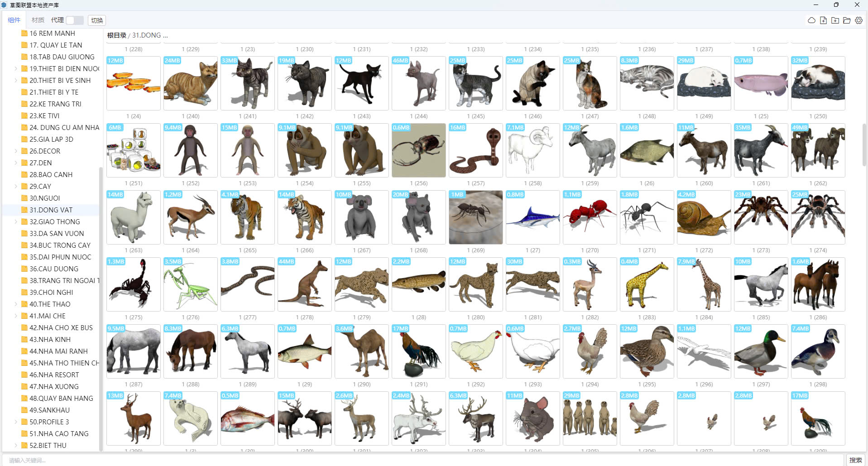Select the yellow giraffe thumbnail 1 (283)

pyautogui.click(x=647, y=284)
